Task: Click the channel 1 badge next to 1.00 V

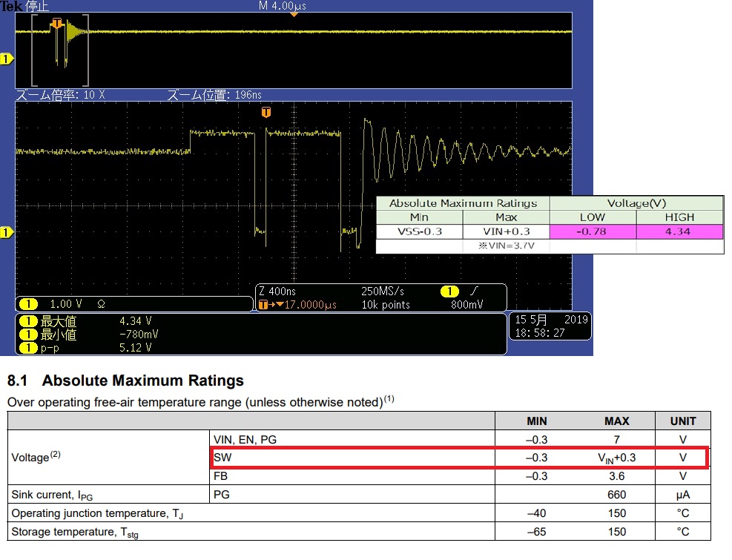Action: tap(28, 304)
